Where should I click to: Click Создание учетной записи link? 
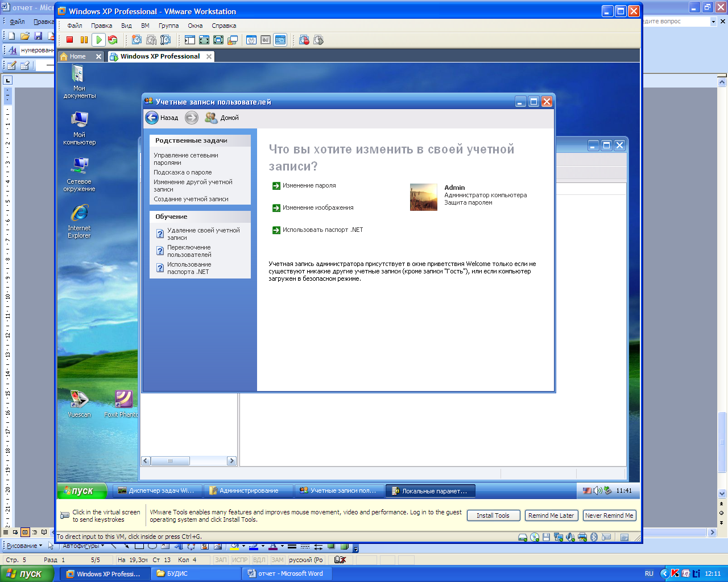click(191, 199)
